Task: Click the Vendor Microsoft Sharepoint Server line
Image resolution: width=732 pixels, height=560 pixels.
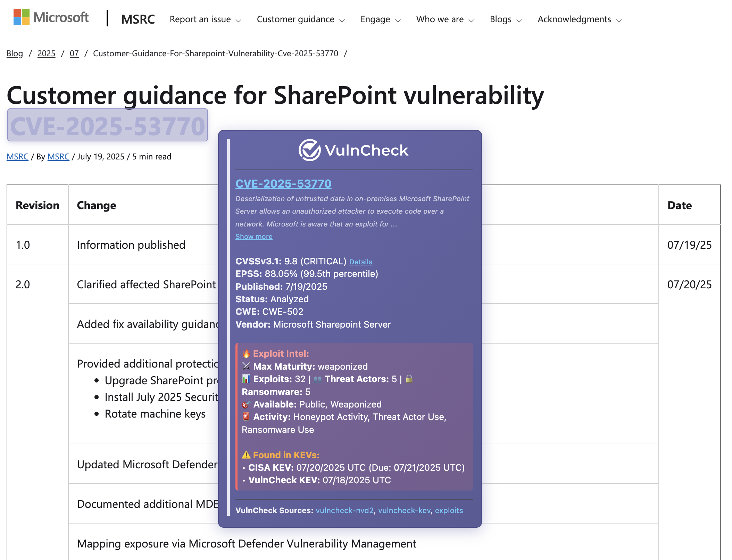Action: (x=313, y=324)
